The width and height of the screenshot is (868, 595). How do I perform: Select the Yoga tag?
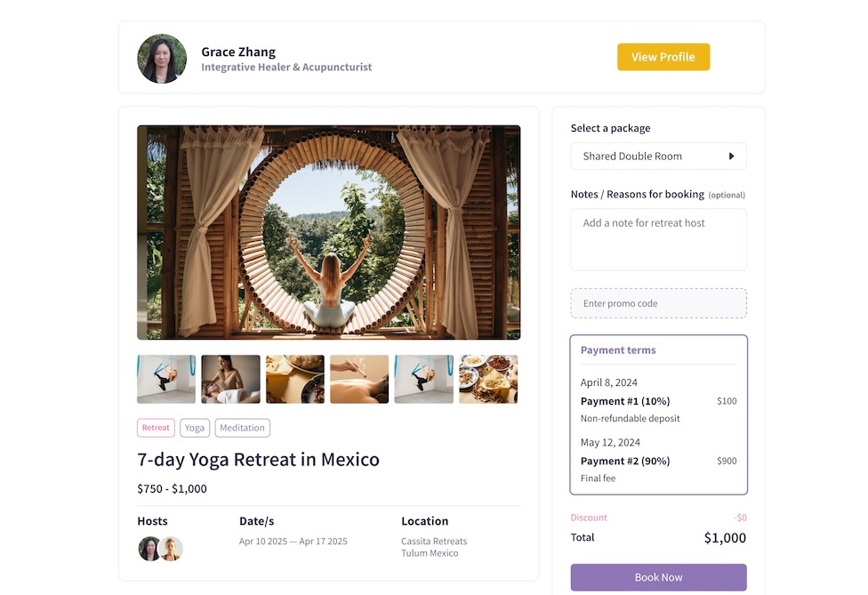194,428
